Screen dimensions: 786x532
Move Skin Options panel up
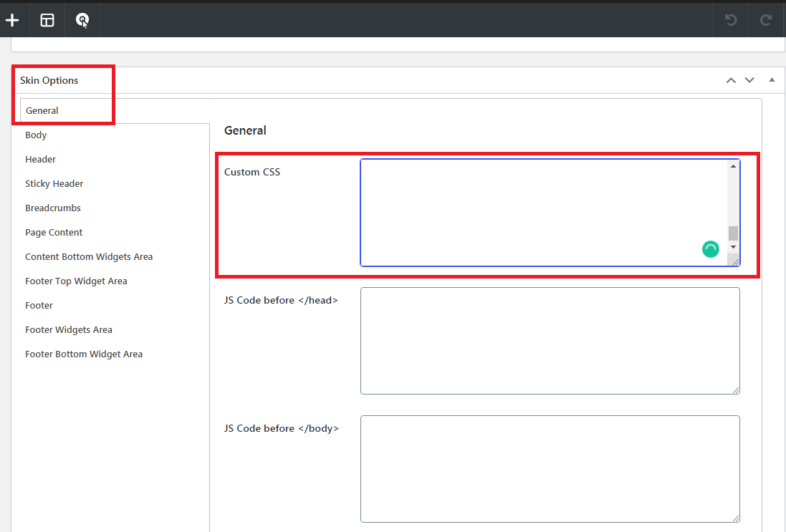tap(732, 80)
